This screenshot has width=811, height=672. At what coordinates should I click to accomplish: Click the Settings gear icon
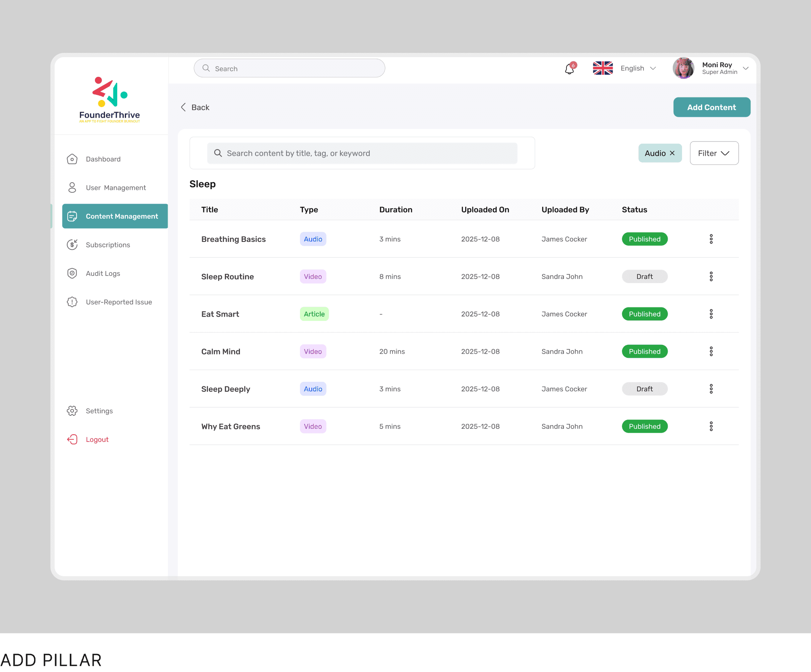point(72,411)
